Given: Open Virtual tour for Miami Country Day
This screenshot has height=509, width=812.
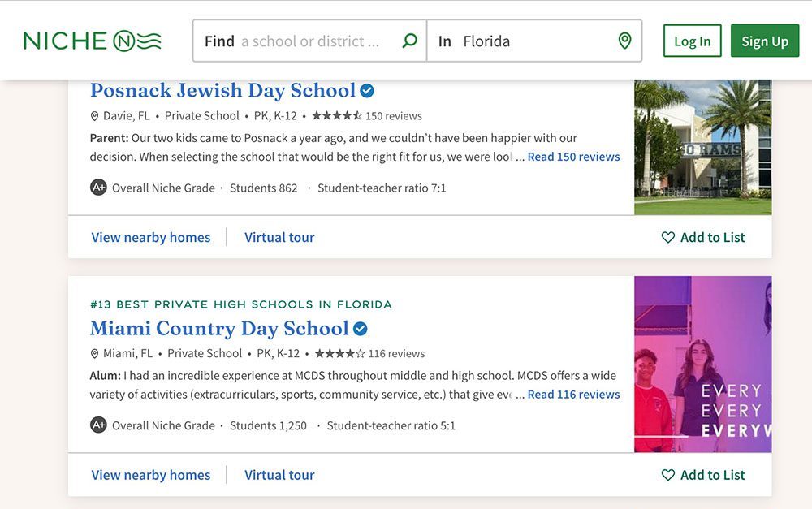Looking at the screenshot, I should [279, 475].
